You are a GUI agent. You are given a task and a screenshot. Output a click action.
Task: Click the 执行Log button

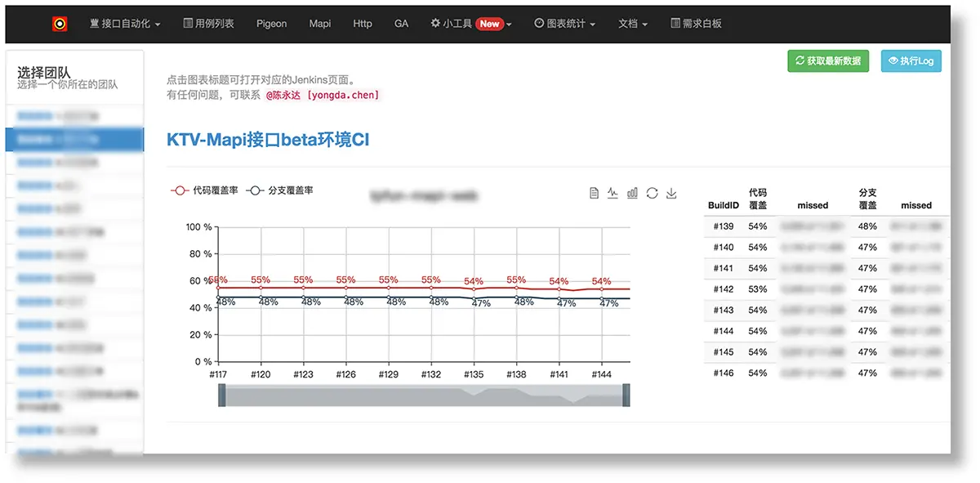coord(911,60)
